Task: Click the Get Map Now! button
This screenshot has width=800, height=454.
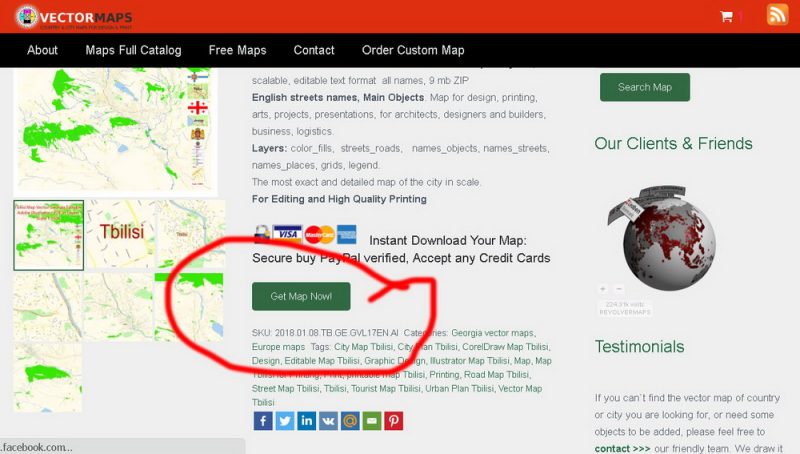Action: (301, 296)
